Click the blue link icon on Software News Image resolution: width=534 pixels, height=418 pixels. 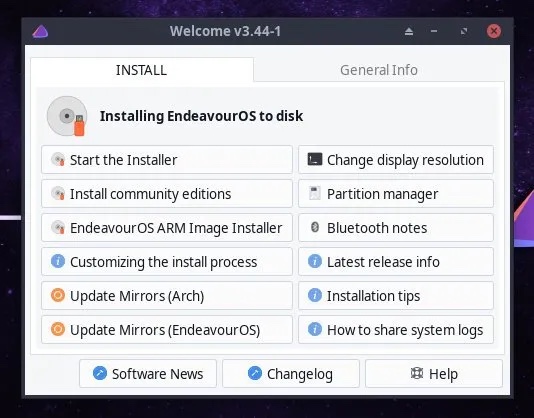coord(100,373)
